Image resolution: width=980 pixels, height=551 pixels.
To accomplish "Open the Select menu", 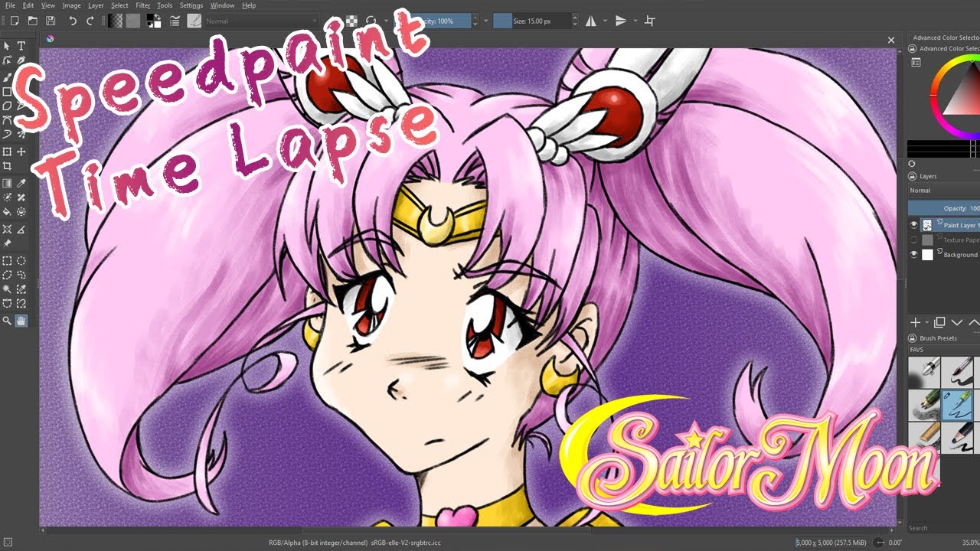I will tap(119, 5).
